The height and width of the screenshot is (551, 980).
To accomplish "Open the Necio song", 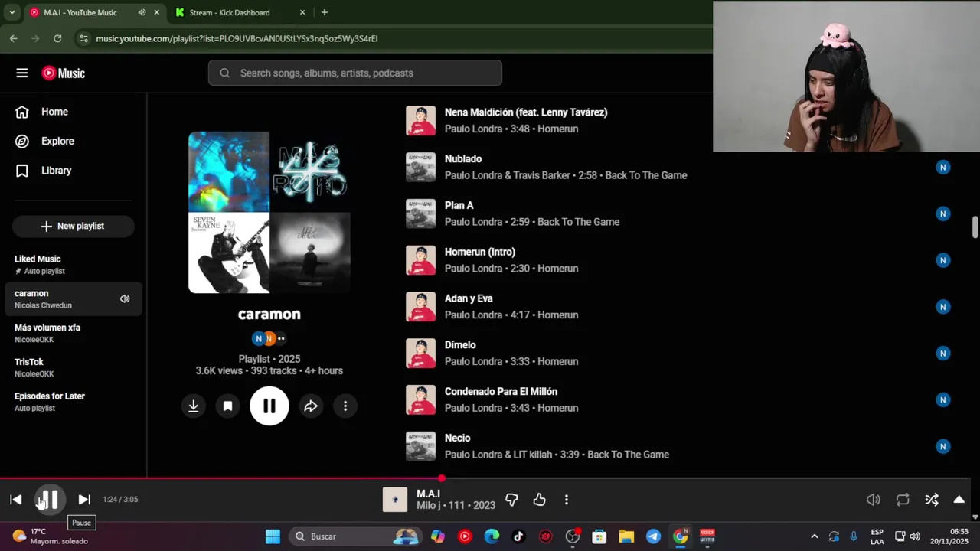I will pyautogui.click(x=457, y=438).
